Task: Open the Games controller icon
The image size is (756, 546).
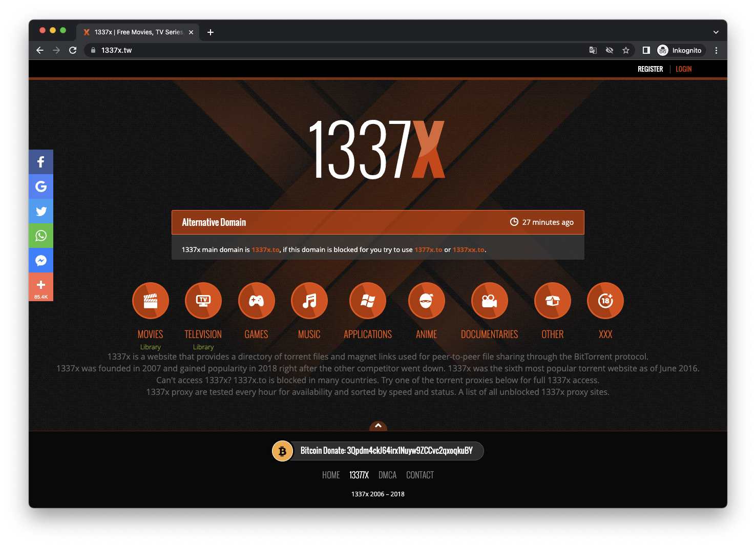Action: pyautogui.click(x=257, y=301)
